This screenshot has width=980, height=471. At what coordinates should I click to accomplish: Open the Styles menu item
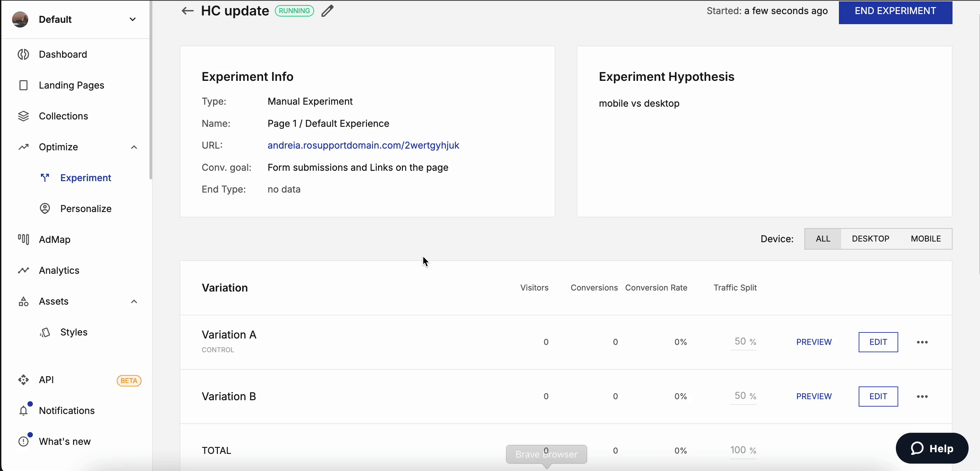point(74,332)
